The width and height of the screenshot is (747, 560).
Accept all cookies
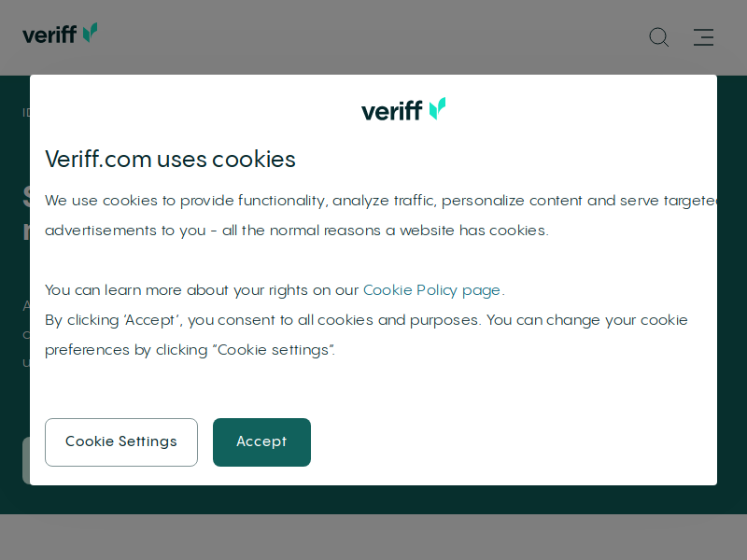pos(261,441)
